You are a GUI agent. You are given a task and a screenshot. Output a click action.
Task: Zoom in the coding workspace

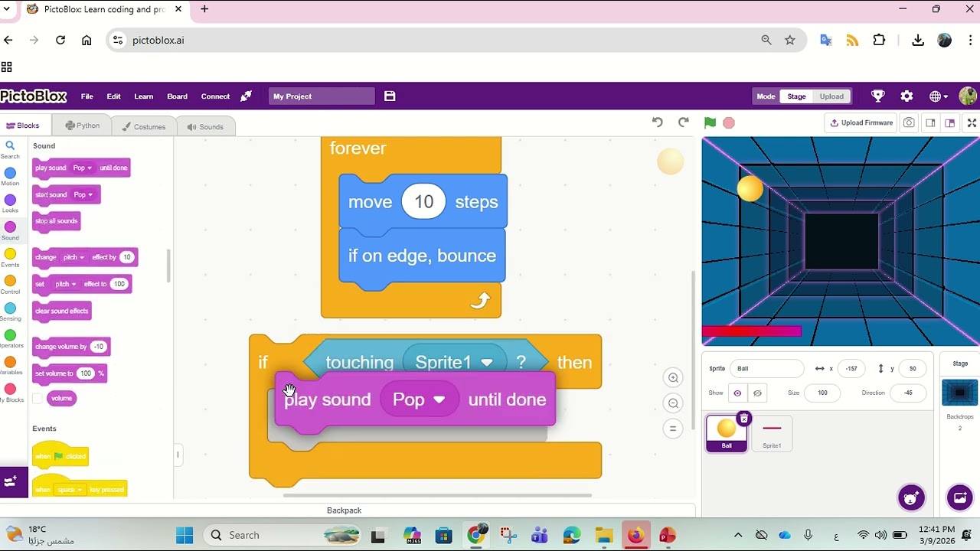click(673, 377)
